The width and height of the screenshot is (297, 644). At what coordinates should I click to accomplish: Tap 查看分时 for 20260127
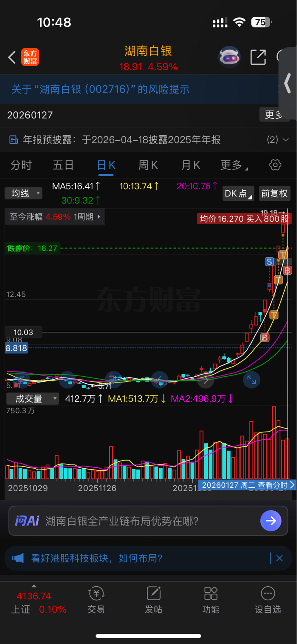tap(247, 485)
